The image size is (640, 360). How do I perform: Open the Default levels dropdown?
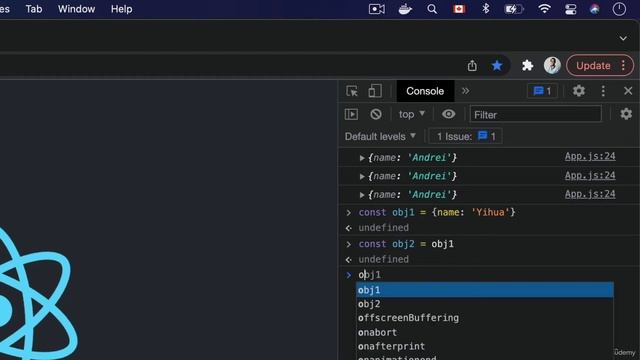380,136
